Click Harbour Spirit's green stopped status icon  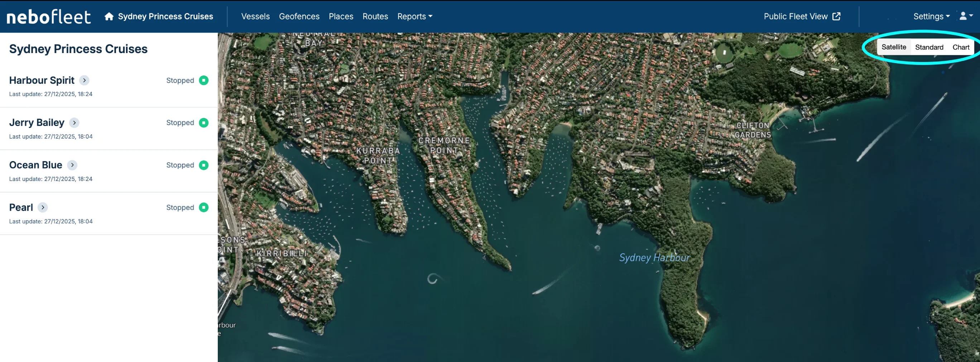click(x=204, y=80)
